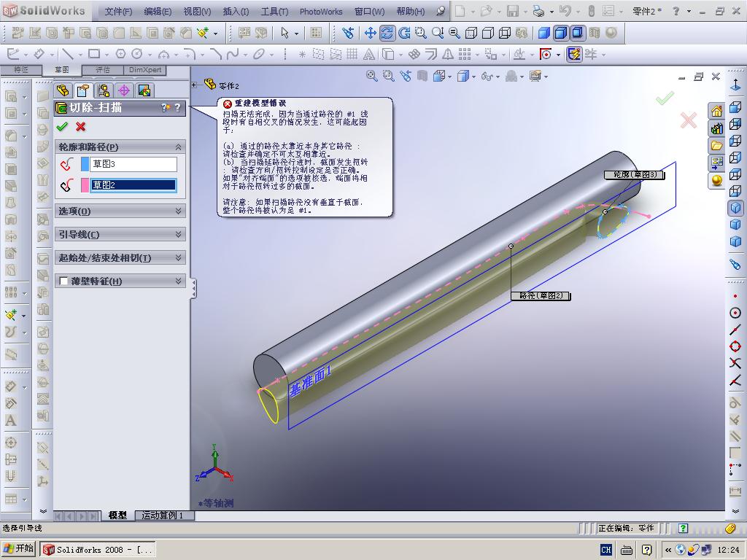Click confirmation corner green check in viewport

[665, 98]
